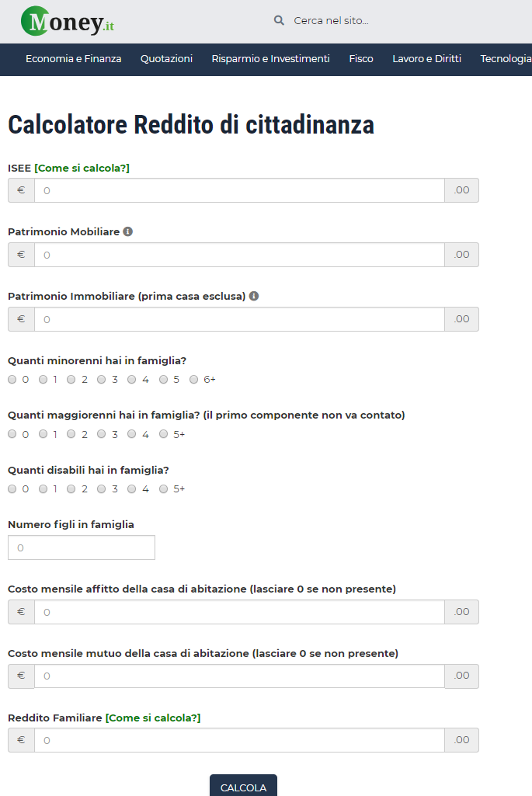This screenshot has height=796, width=532.
Task: Click the CALCOLA button
Action: [x=243, y=785]
